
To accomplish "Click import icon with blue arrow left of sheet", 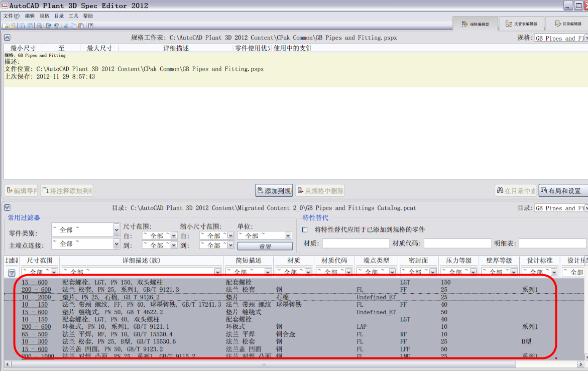I will click(x=57, y=26).
